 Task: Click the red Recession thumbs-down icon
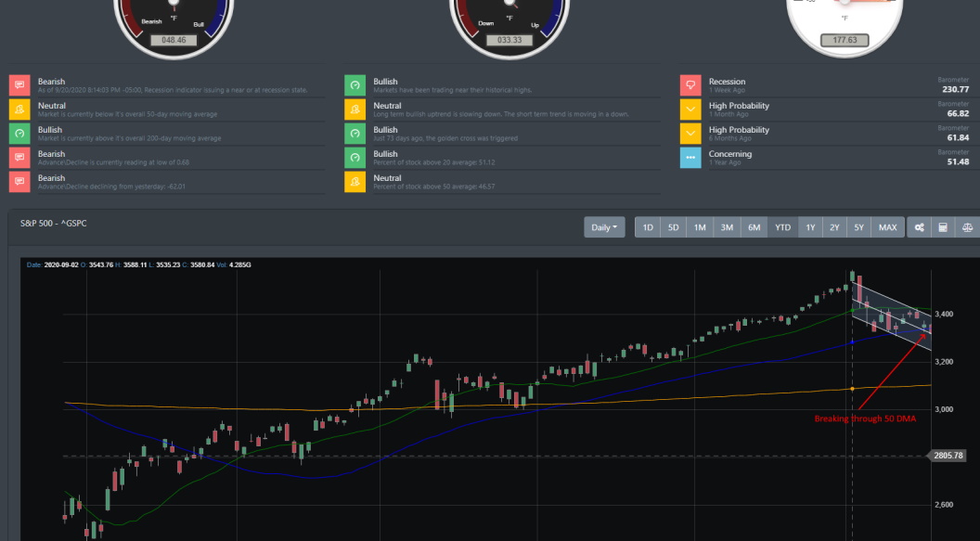click(690, 85)
